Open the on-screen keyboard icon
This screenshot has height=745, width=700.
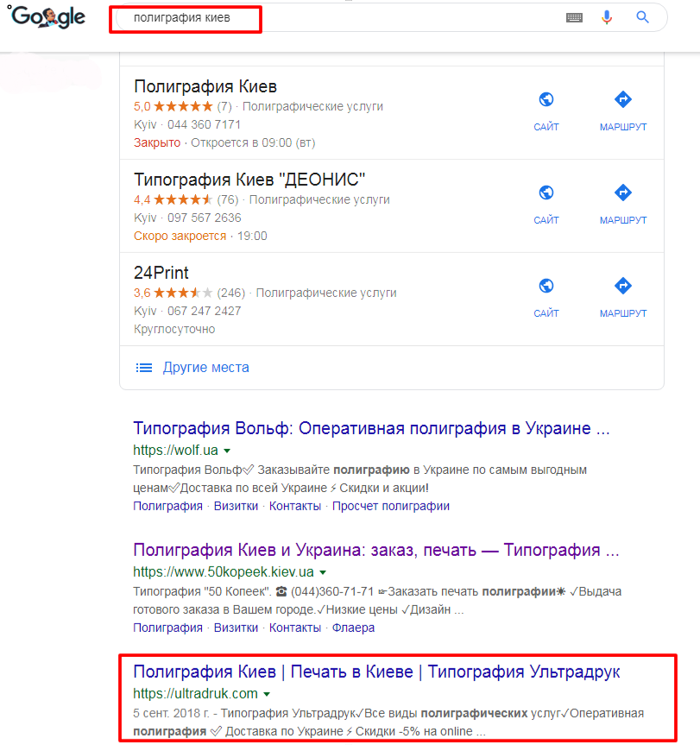[574, 17]
